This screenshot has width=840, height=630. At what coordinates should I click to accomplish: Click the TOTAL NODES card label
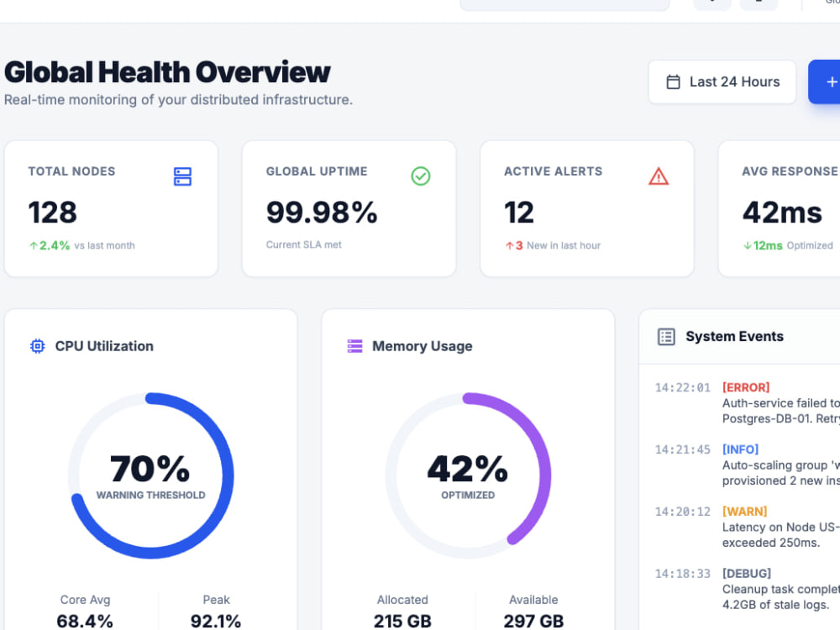(71, 171)
